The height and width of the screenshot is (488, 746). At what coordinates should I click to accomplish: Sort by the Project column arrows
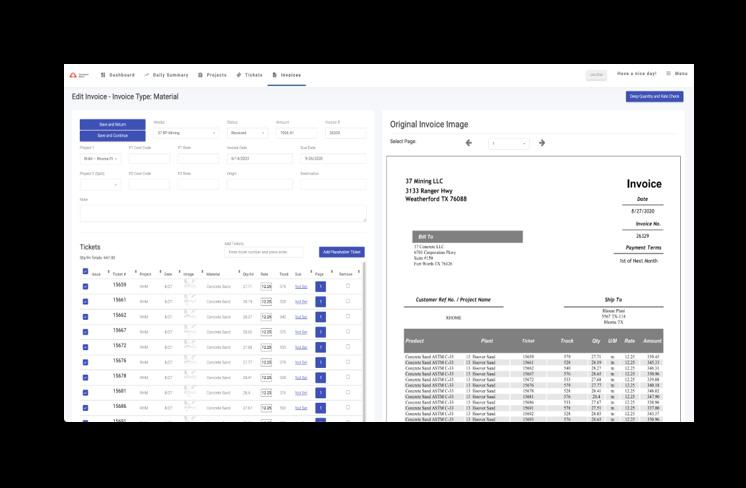click(160, 272)
